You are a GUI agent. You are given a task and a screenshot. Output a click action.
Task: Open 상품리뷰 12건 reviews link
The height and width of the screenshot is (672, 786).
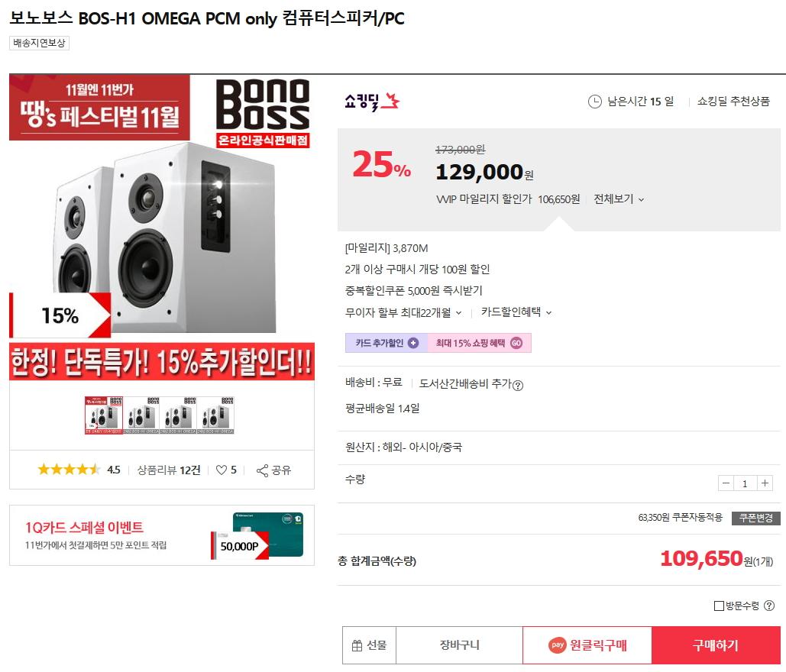coord(169,470)
